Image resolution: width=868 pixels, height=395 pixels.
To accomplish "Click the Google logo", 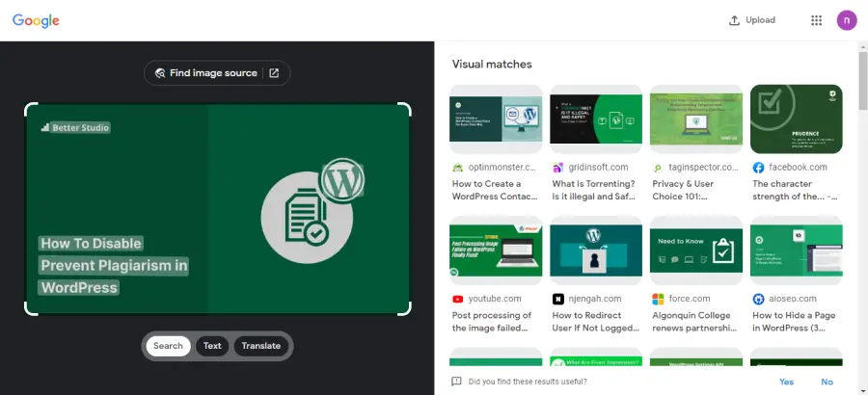I will [36, 20].
